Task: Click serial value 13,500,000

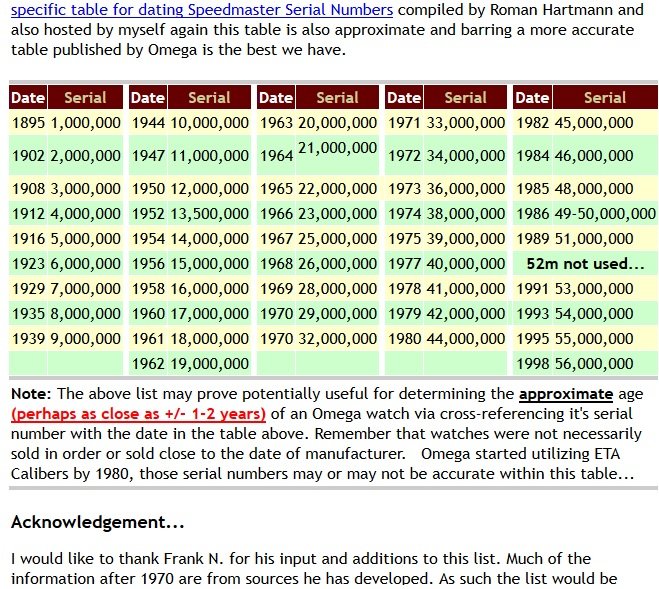Action: point(209,214)
